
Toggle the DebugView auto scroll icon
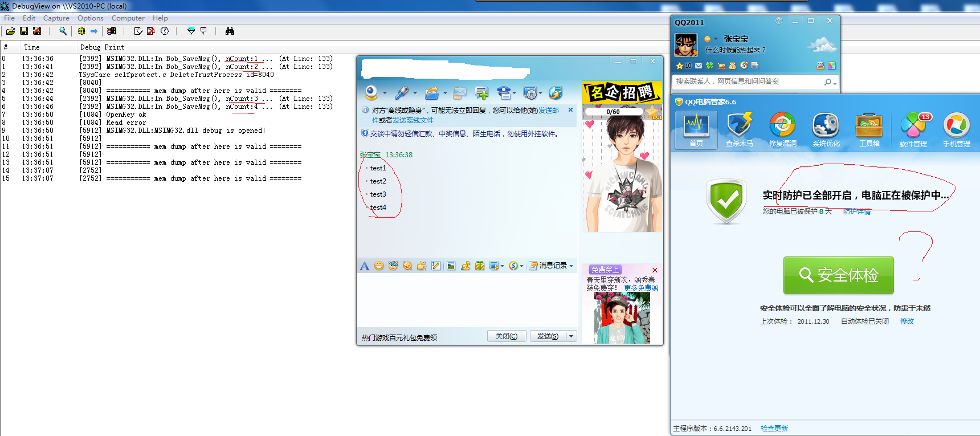[x=150, y=31]
